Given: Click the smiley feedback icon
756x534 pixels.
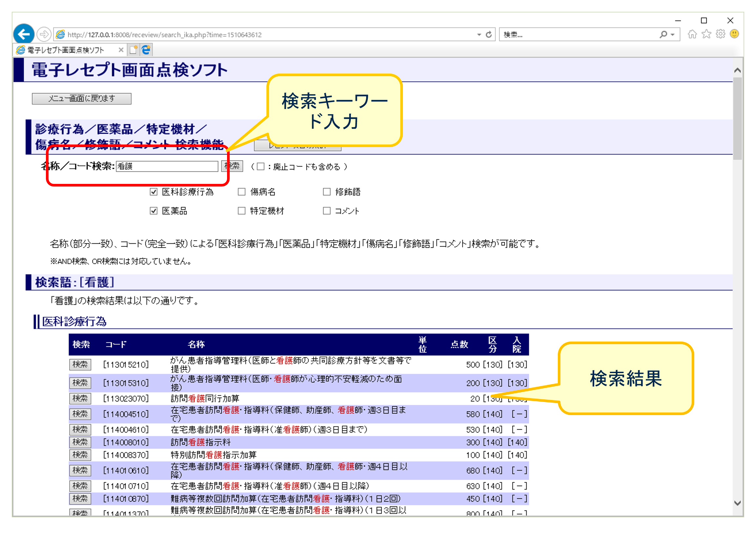Looking at the screenshot, I should (x=734, y=34).
